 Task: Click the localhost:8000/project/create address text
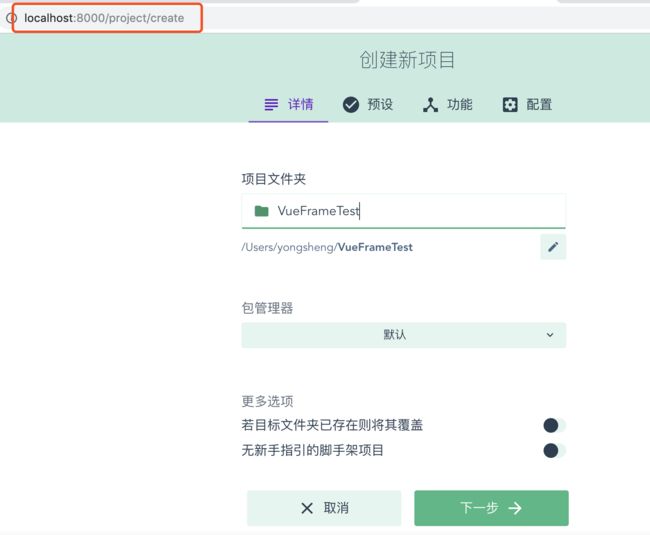104,18
